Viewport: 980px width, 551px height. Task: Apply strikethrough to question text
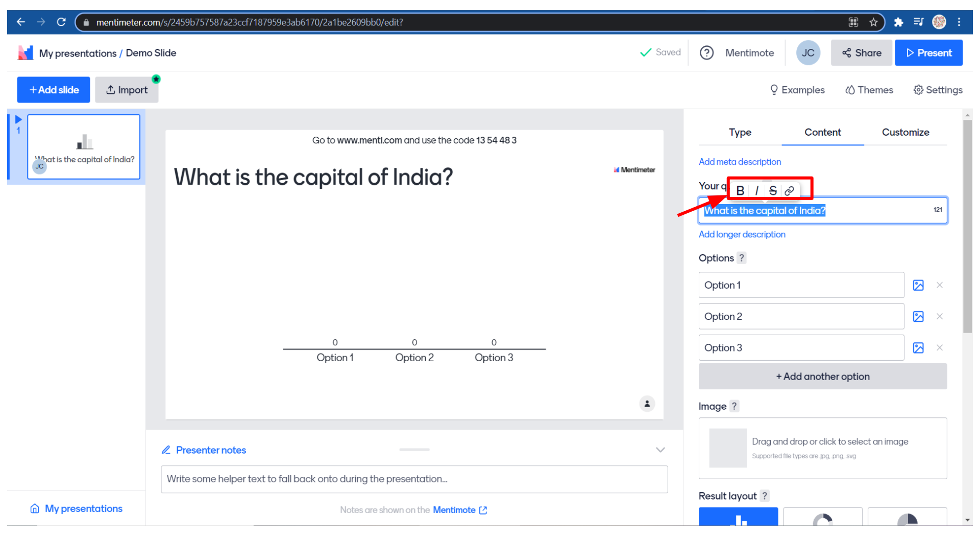point(773,191)
